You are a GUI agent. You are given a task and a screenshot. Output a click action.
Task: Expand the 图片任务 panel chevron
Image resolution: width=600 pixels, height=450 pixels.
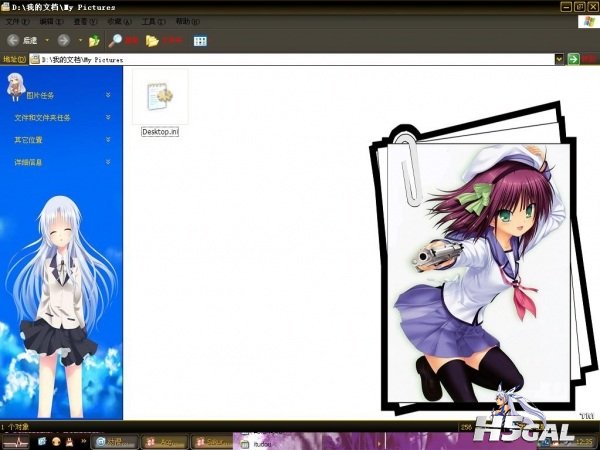108,95
